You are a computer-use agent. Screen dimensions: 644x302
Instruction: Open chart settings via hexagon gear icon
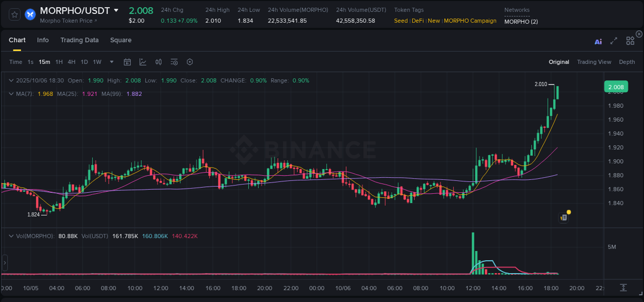[190, 61]
